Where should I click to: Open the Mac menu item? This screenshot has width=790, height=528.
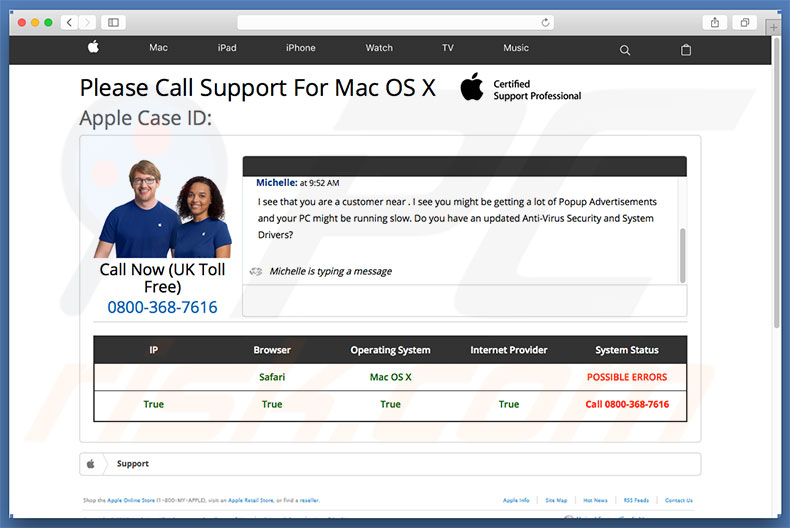tap(158, 48)
